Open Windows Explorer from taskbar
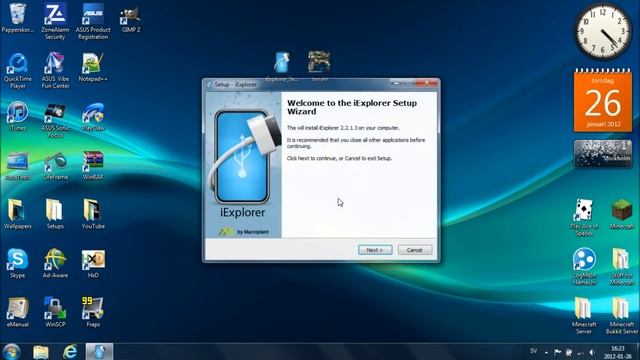640x360 pixels. tap(41, 351)
